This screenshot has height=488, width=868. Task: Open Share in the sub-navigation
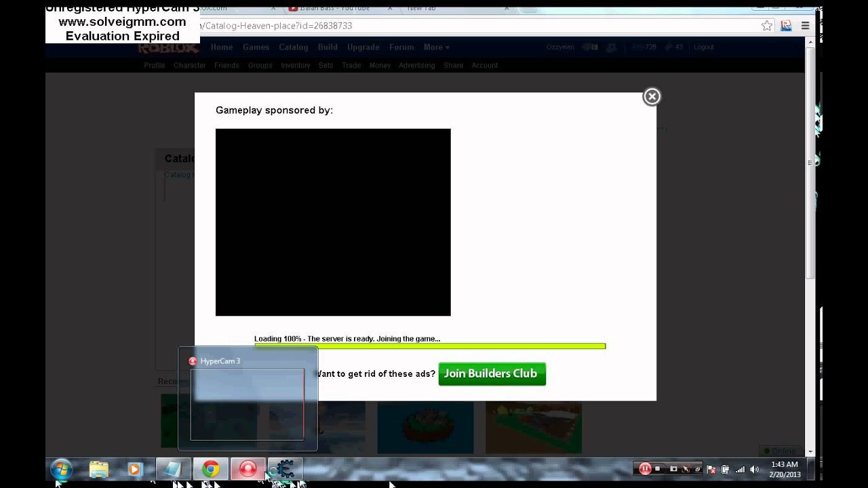pos(454,66)
